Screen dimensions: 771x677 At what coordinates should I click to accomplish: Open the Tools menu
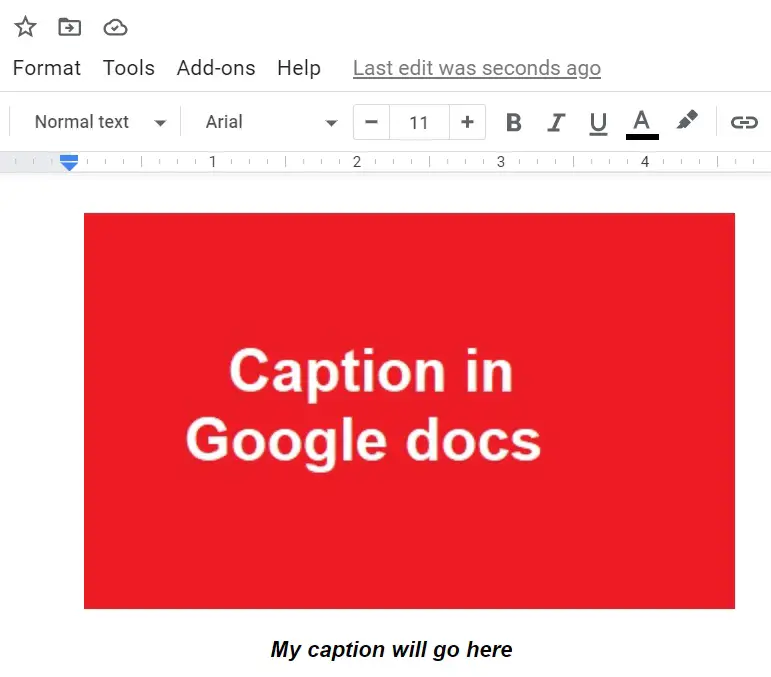click(x=129, y=68)
